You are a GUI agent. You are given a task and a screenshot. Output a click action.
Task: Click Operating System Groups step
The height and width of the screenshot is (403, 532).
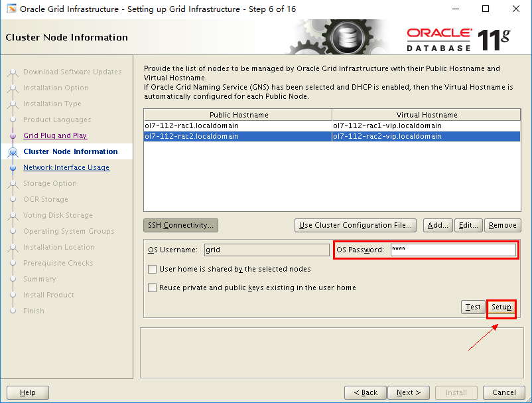pos(68,231)
